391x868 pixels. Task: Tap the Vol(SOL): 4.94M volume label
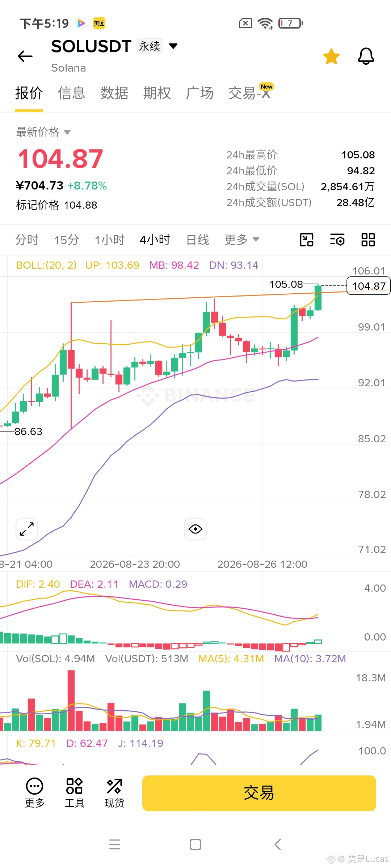55,659
